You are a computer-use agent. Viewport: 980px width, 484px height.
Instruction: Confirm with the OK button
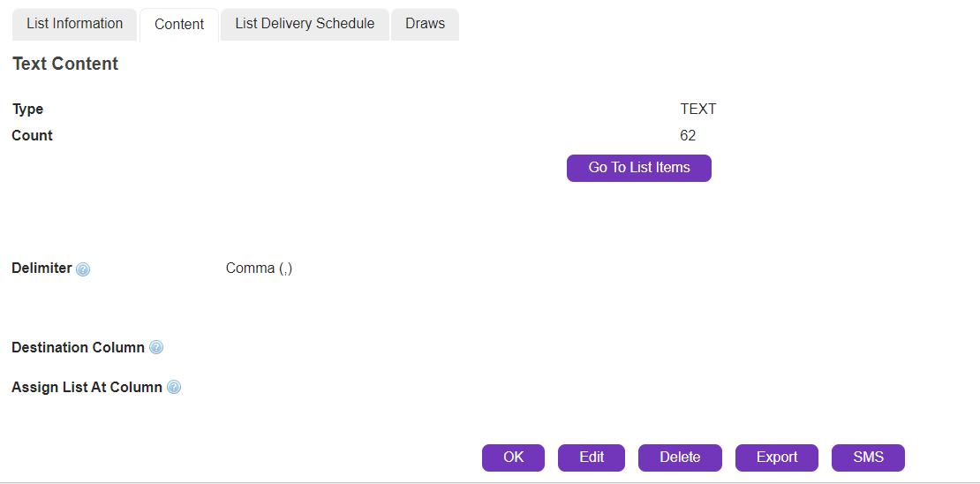(x=513, y=458)
